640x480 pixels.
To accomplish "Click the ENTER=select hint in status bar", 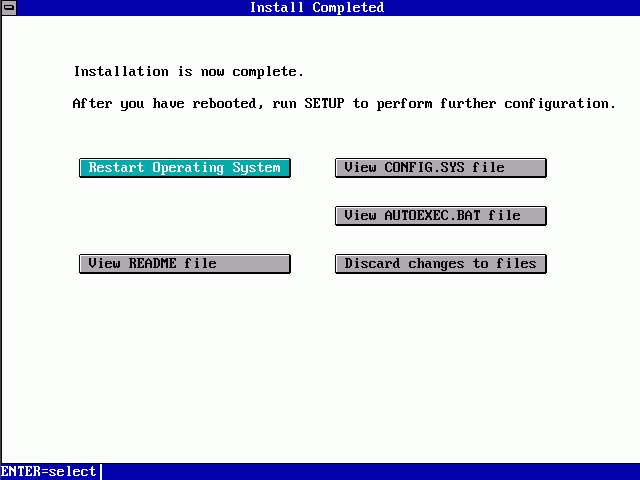I will 49,471.
